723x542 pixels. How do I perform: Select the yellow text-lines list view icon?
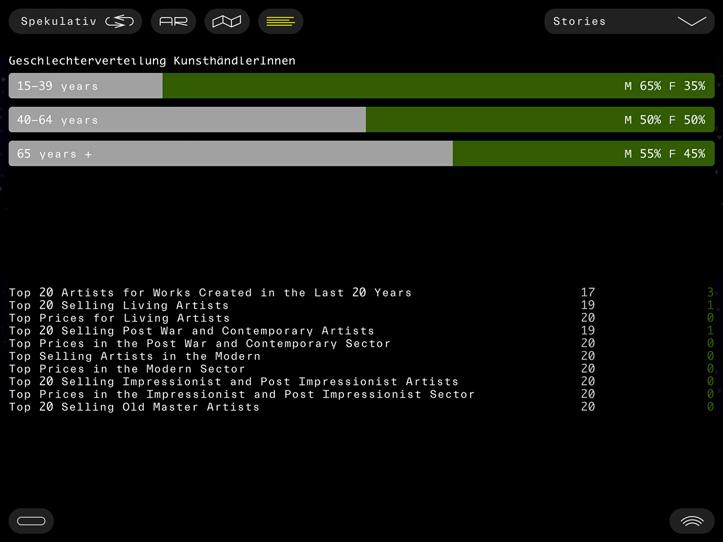tap(280, 21)
